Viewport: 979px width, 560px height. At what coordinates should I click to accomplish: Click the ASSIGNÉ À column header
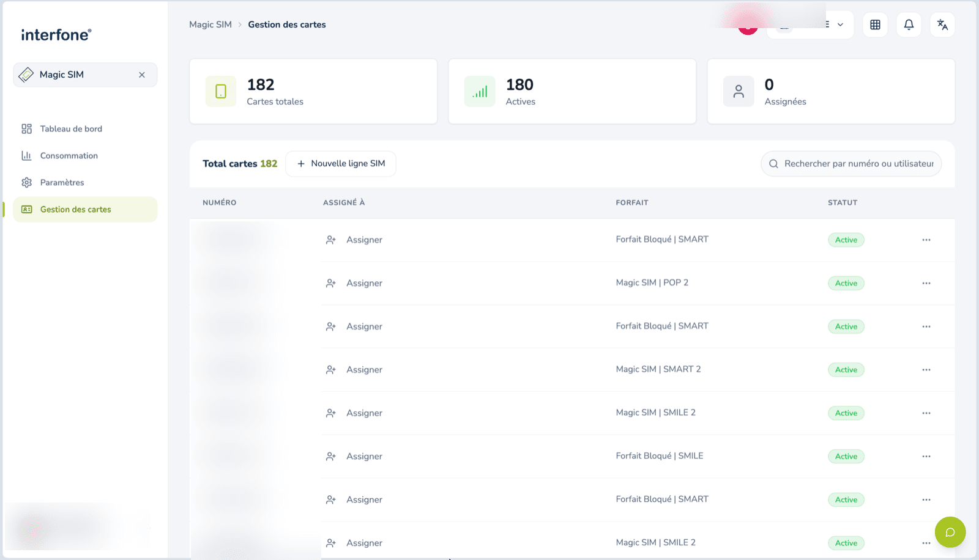tap(344, 203)
